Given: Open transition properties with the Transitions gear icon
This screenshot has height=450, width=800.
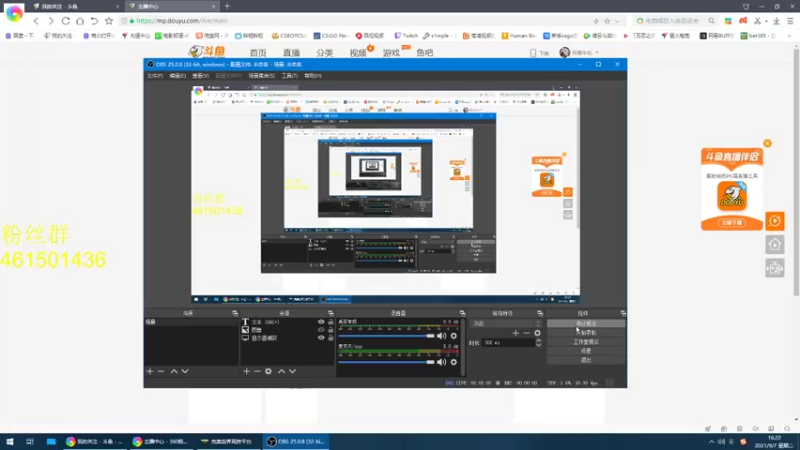Looking at the screenshot, I should tap(537, 333).
